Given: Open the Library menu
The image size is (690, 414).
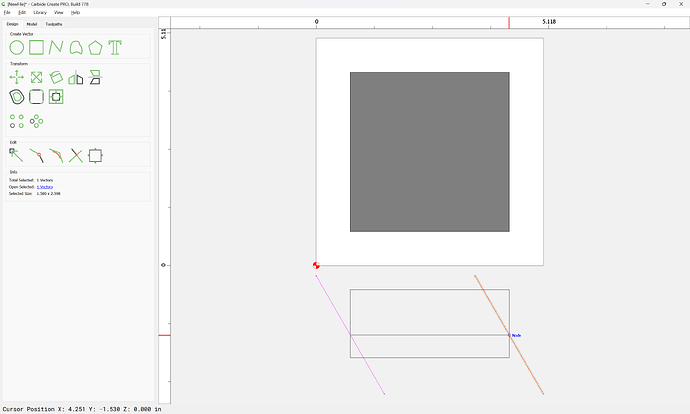Looking at the screenshot, I should pyautogui.click(x=40, y=13).
